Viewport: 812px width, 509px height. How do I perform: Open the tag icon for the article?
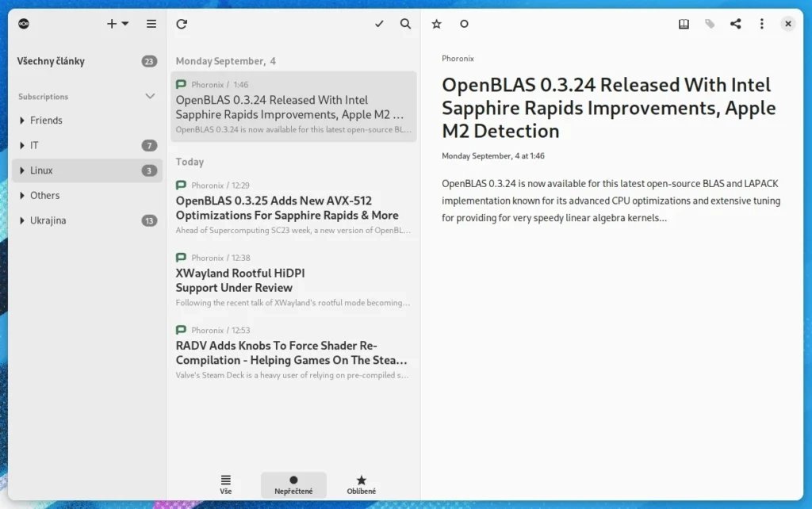(x=709, y=24)
